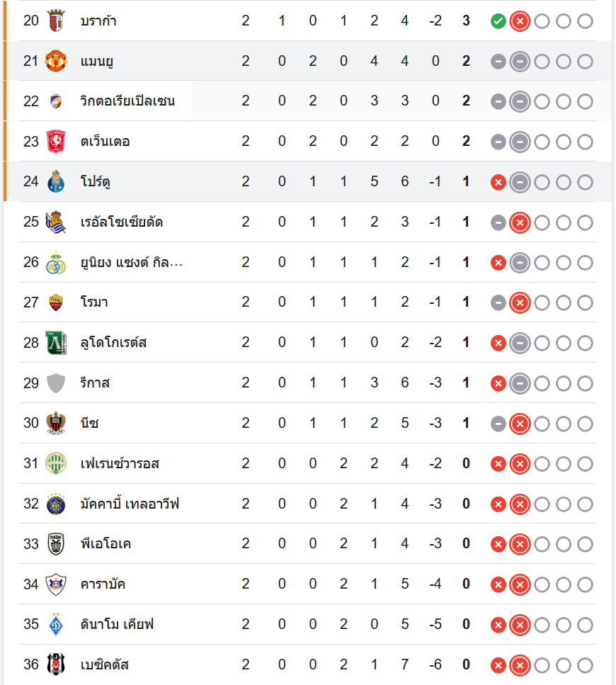This screenshot has width=616, height=685.
Task: Select the คาราบัค team name
Action: 103,584
